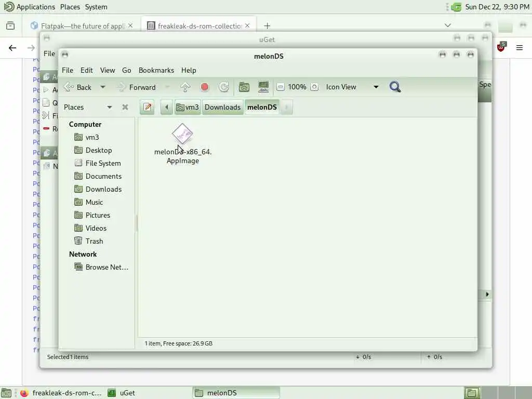This screenshot has width=532, height=399.
Task: Click the melonDS taskbar entry
Action: (236, 393)
